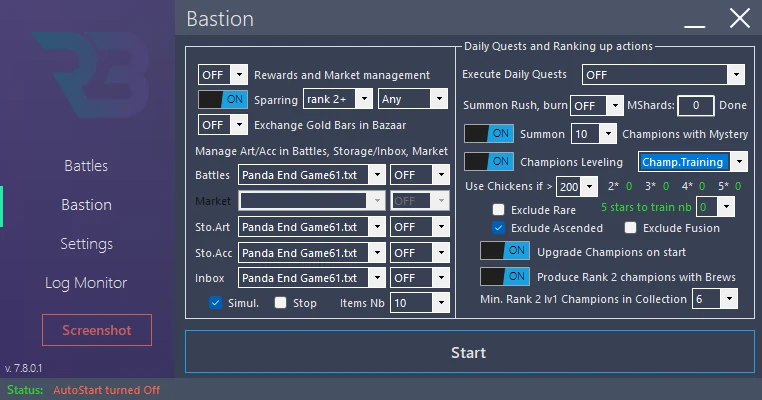Screen dimensions: 762x400
Task: Toggle the Sparring ON switch
Action: pos(223,100)
